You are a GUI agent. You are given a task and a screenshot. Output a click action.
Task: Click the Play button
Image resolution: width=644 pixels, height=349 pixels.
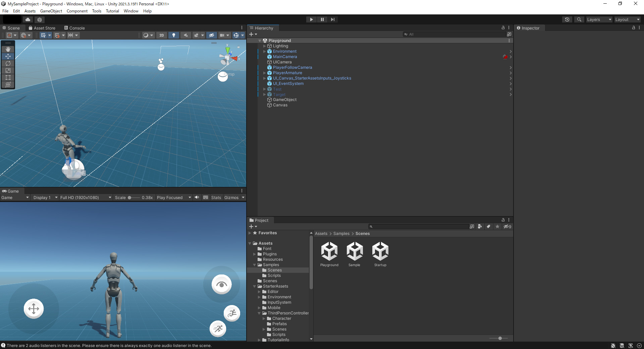pyautogui.click(x=311, y=19)
